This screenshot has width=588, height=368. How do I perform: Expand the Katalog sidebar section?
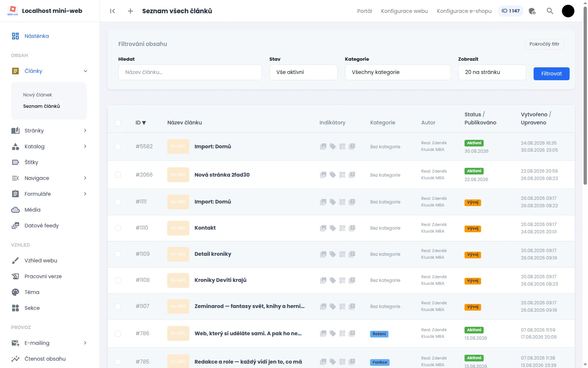click(x=49, y=146)
